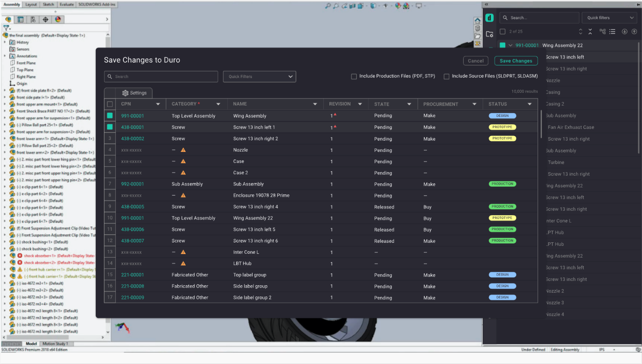Screen dimensions: 642x364
Task: Open the STATE column dropdown arrow
Action: coord(409,104)
